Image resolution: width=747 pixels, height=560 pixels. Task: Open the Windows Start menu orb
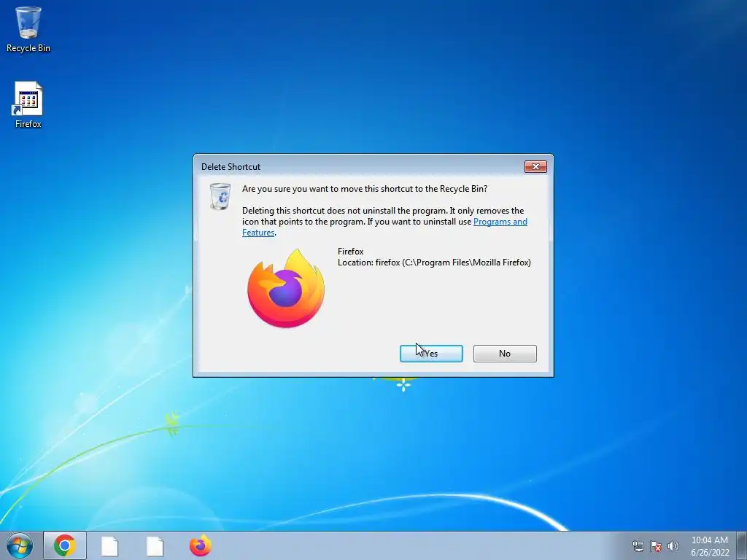coord(20,545)
